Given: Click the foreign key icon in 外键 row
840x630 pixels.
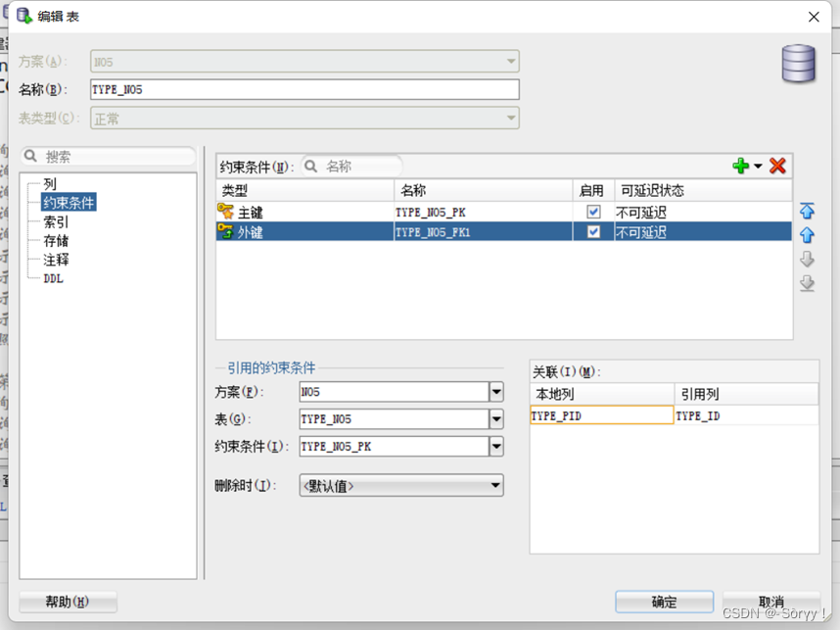Looking at the screenshot, I should coord(225,231).
